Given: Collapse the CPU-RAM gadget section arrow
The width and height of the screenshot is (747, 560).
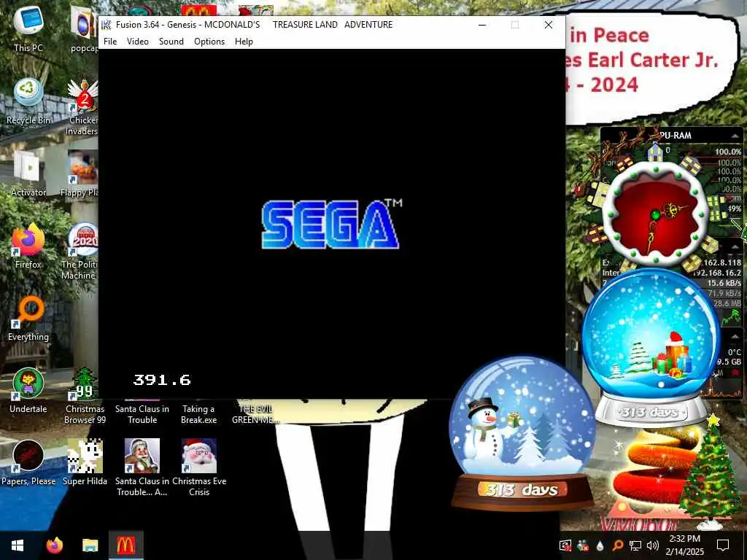Looking at the screenshot, I should click(x=735, y=136).
